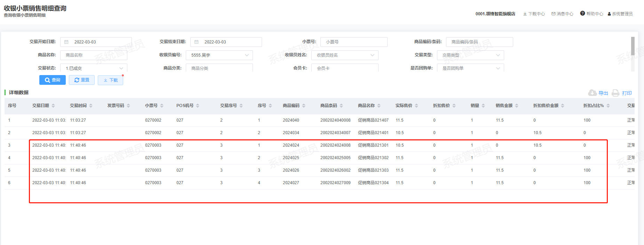Click the 详细数据 section heading

(19, 92)
